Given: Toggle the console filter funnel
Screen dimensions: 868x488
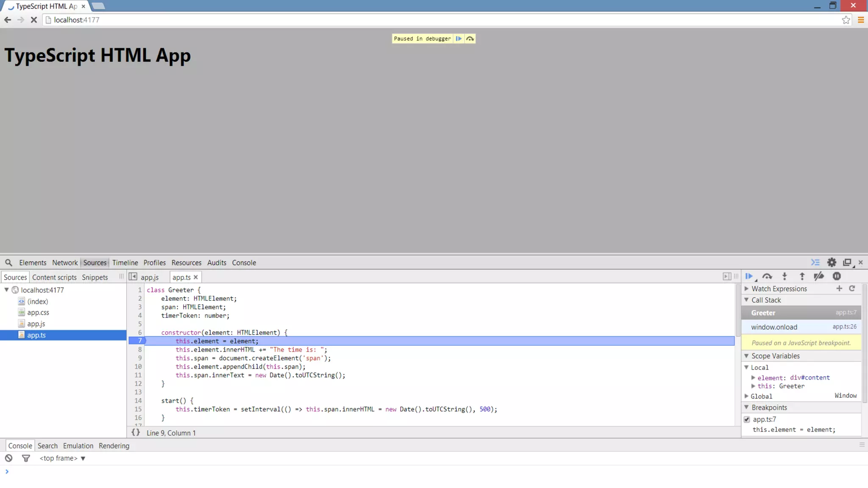Looking at the screenshot, I should coord(26,458).
